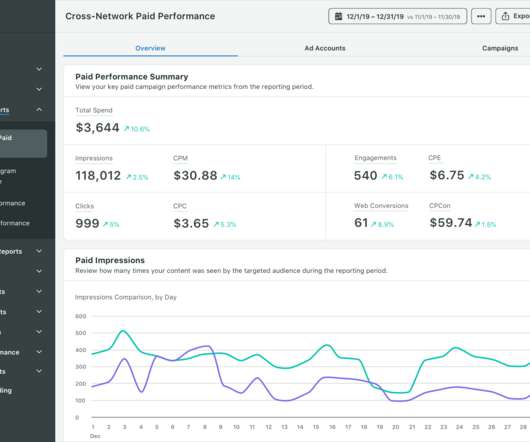Click the 'CPM' metric label
Viewport: 530px width, 442px height.
(x=180, y=158)
